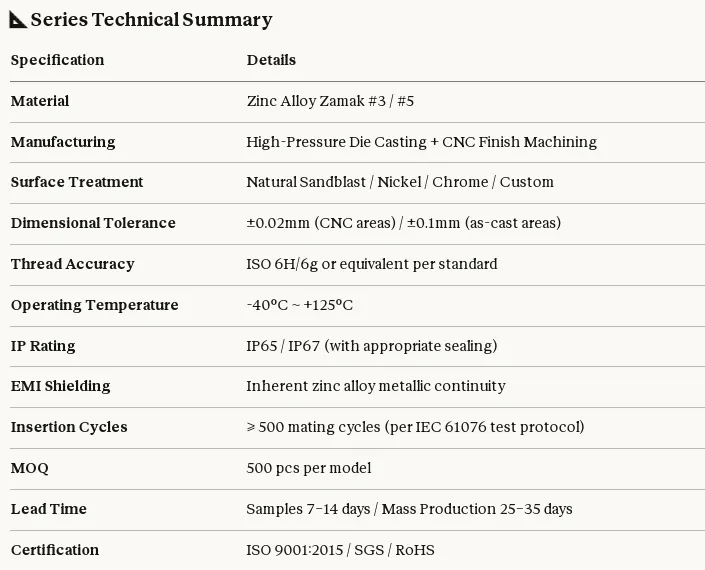The height and width of the screenshot is (570, 705).
Task: Click the Series Technical Summary heading
Action: coord(151,20)
